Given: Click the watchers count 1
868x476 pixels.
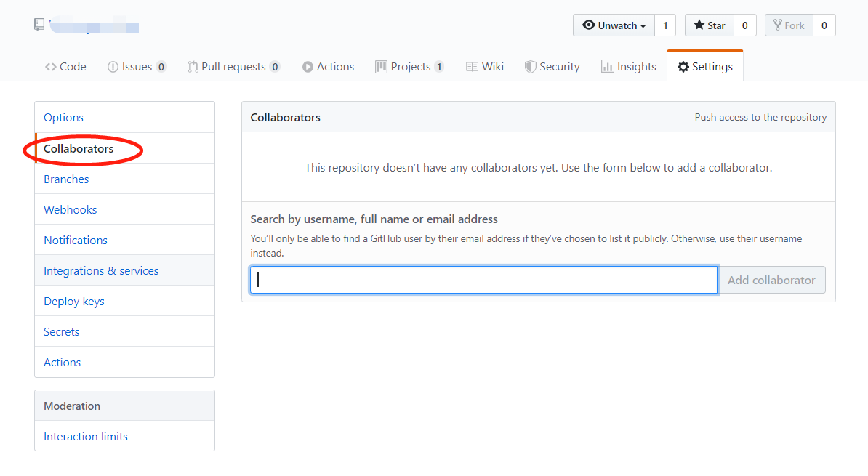Looking at the screenshot, I should pyautogui.click(x=665, y=25).
